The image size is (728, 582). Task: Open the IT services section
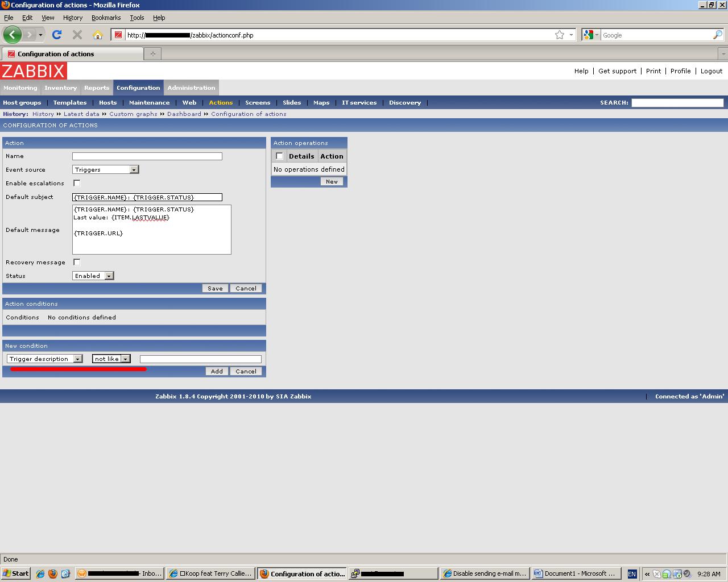[359, 103]
